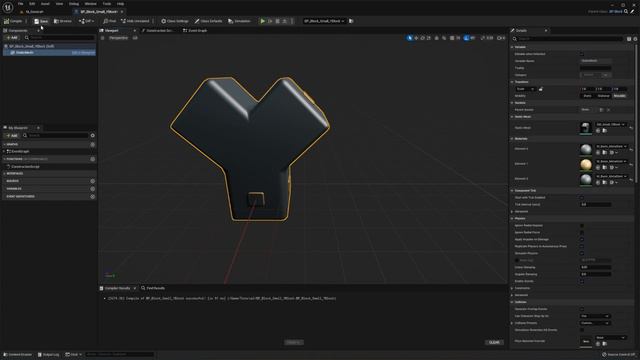The height and width of the screenshot is (360, 640).
Task: Activate select mode in viewport toolbar
Action: tap(410, 38)
